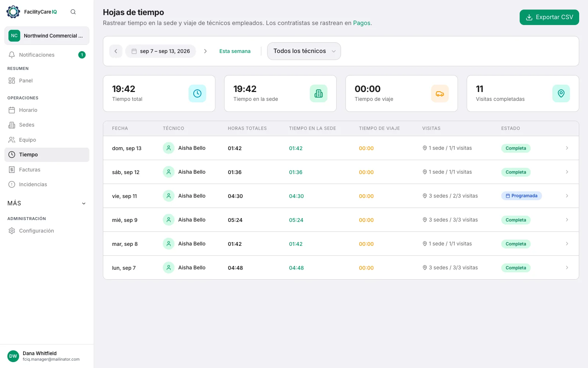The image size is (588, 368).
Task: Expand the MÁS section
Action: 47,203
